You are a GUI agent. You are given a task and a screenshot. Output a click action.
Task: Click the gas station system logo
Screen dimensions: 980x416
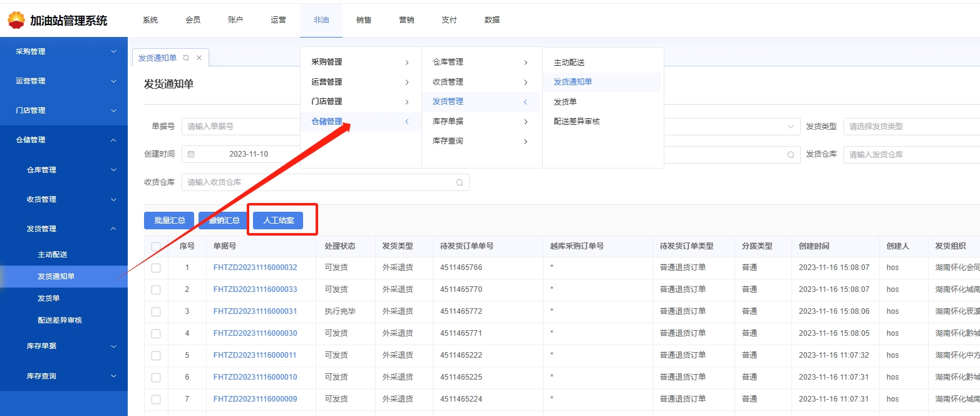[16, 20]
